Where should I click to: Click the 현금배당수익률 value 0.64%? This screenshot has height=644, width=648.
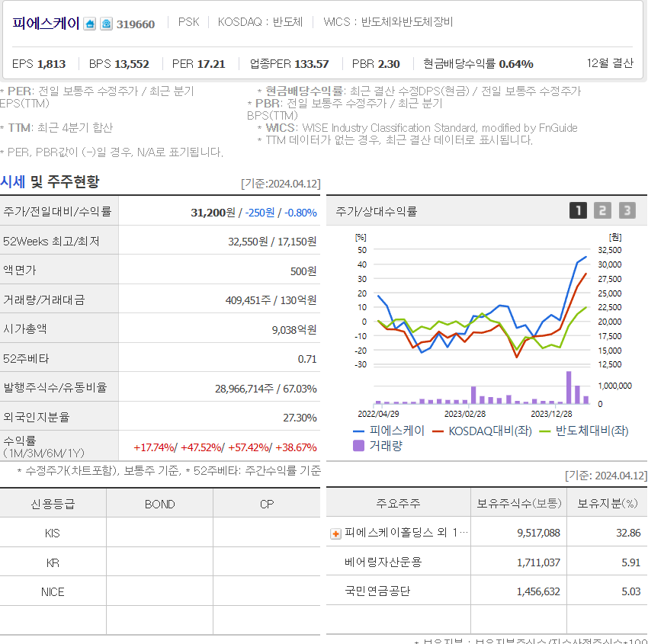[516, 64]
